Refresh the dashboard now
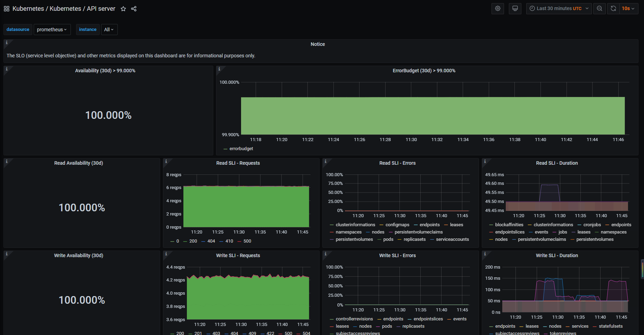The height and width of the screenshot is (335, 644). pyautogui.click(x=613, y=9)
